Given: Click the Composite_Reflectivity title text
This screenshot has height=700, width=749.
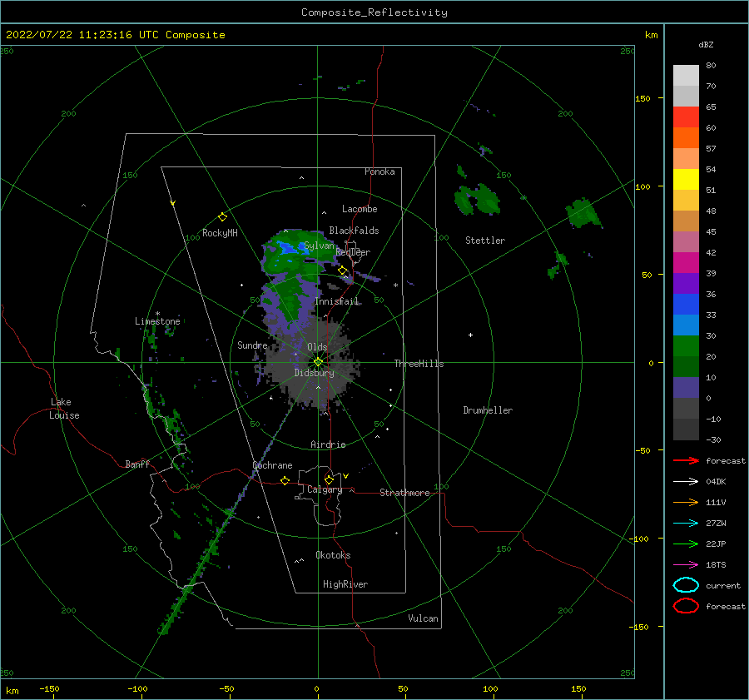Looking at the screenshot, I should (x=374, y=12).
